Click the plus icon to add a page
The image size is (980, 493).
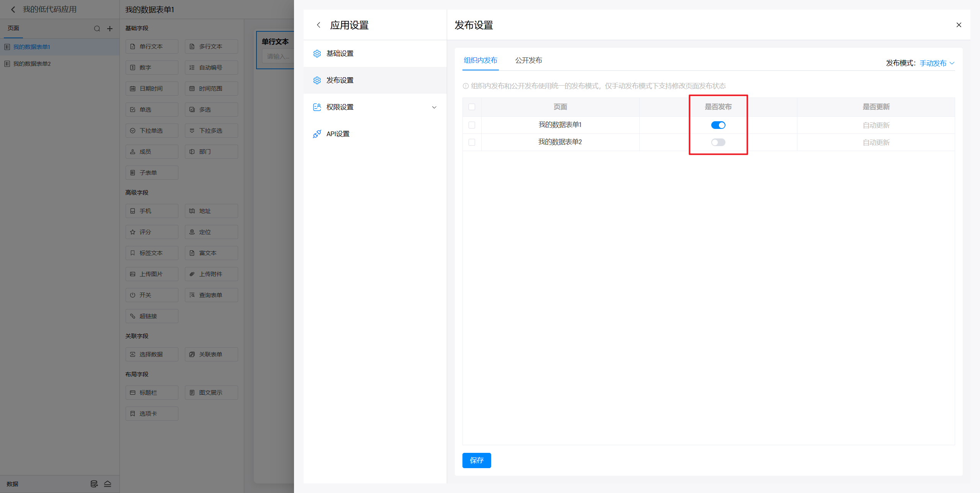110,29
